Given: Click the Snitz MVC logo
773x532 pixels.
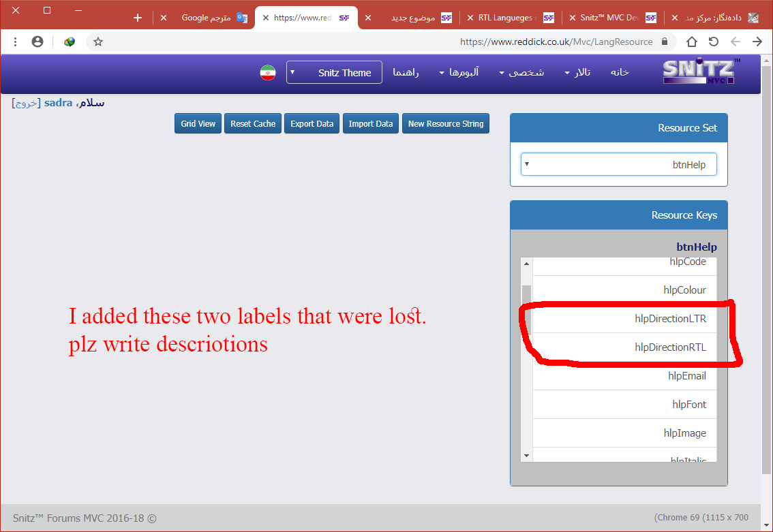Looking at the screenshot, I should 699,72.
